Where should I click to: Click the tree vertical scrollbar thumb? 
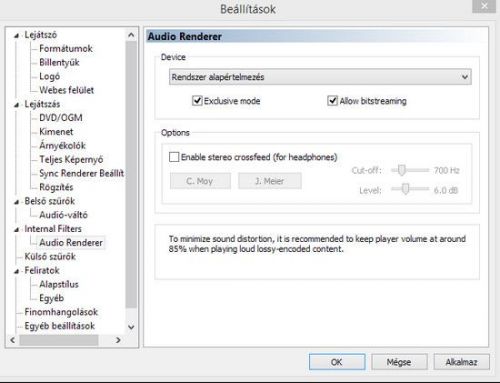point(131,175)
